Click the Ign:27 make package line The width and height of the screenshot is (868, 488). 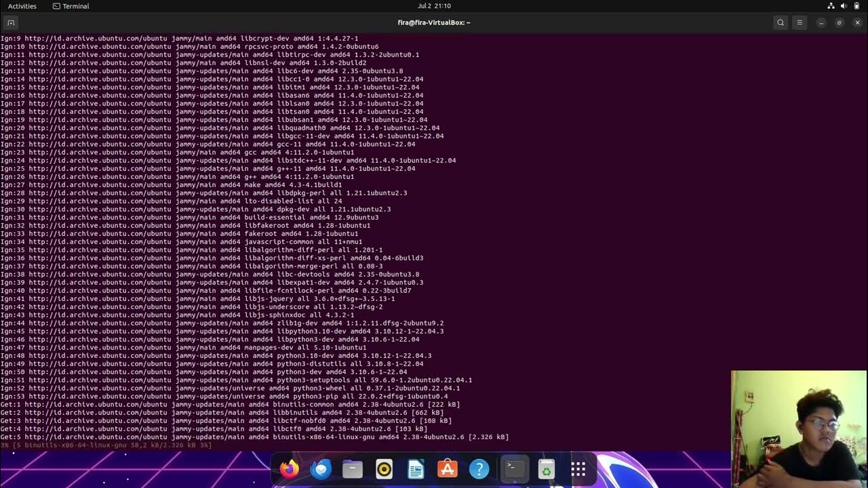pos(171,185)
